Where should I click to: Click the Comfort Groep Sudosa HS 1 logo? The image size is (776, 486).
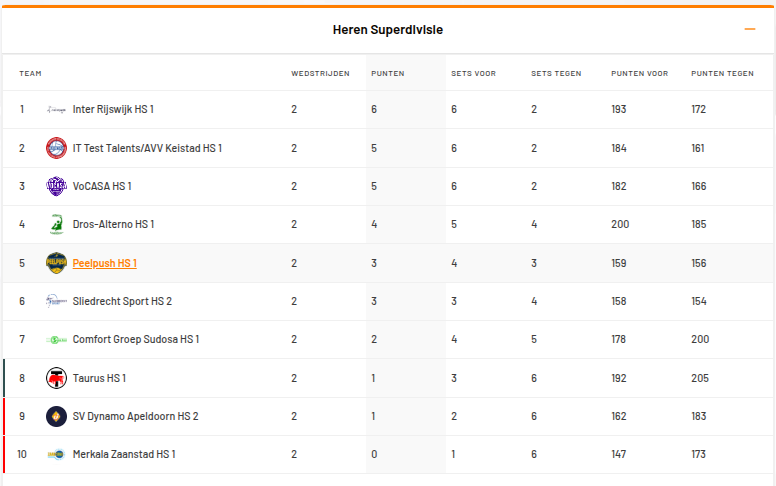[56, 340]
